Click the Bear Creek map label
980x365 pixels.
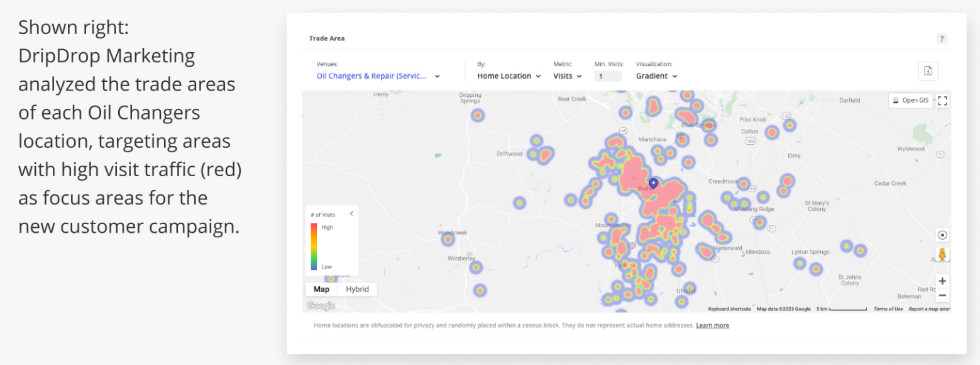[x=572, y=99]
